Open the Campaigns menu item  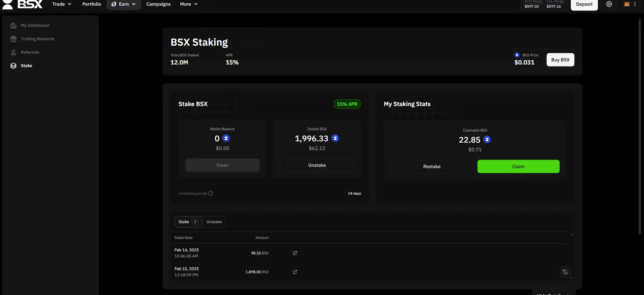pos(158,4)
